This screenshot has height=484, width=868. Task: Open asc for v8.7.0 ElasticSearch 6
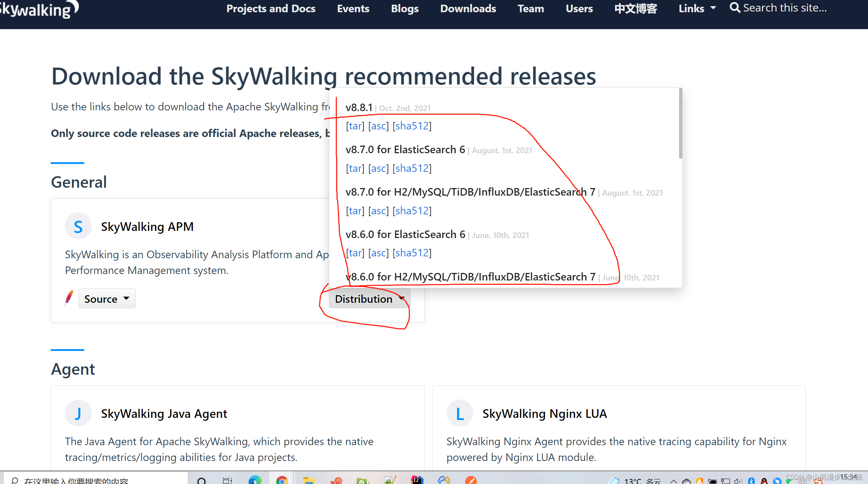(x=379, y=168)
